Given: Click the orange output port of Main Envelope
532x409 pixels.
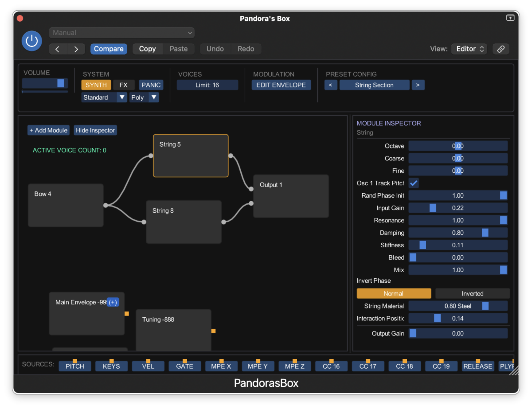Looking at the screenshot, I should pyautogui.click(x=126, y=314).
